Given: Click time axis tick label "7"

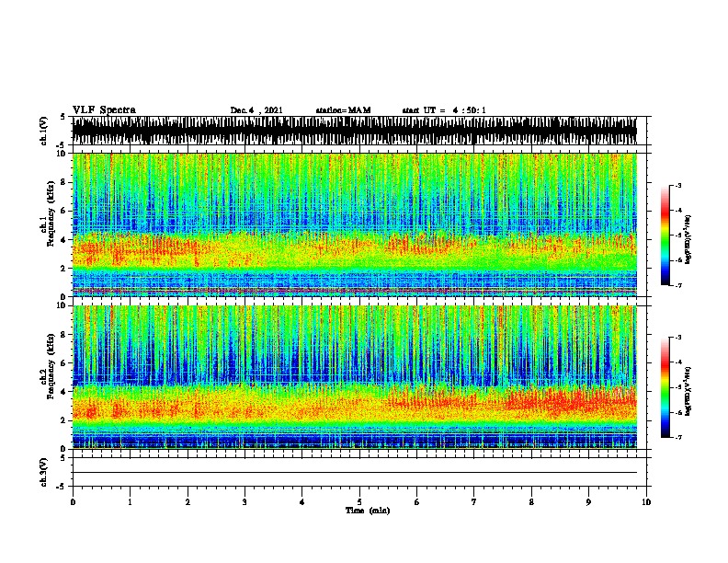Looking at the screenshot, I should pos(474,502).
